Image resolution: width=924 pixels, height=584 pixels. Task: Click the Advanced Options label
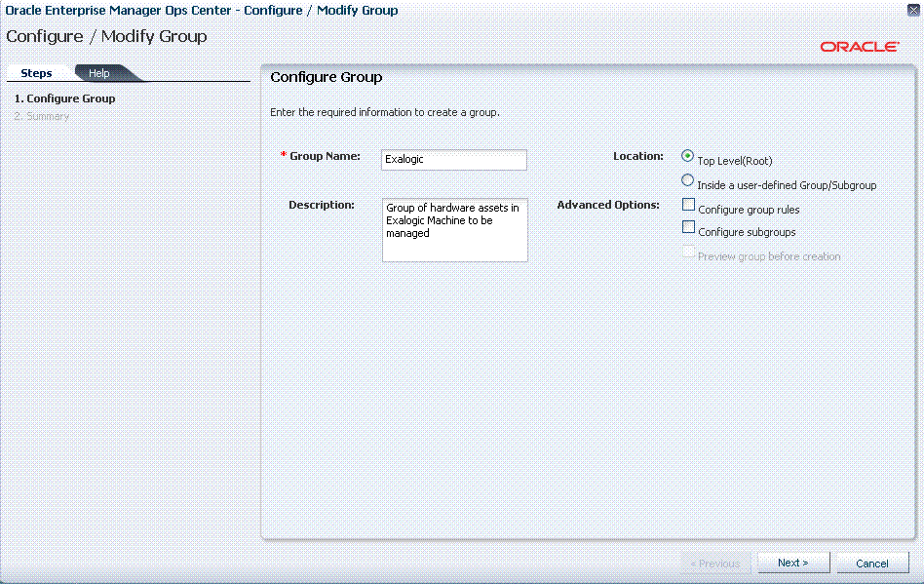608,205
